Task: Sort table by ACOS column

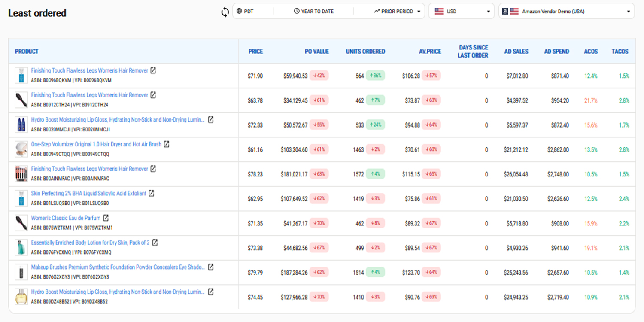Action: 591,52
